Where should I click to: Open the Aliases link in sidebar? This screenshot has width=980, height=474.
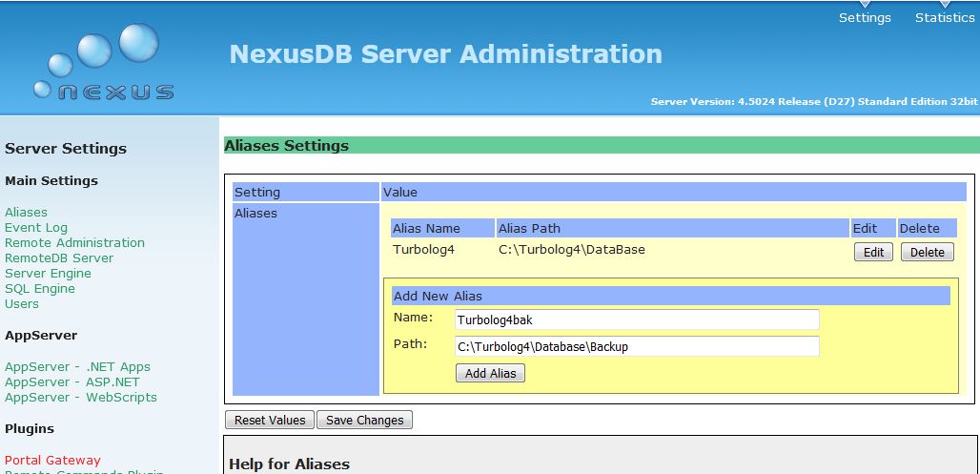point(27,212)
